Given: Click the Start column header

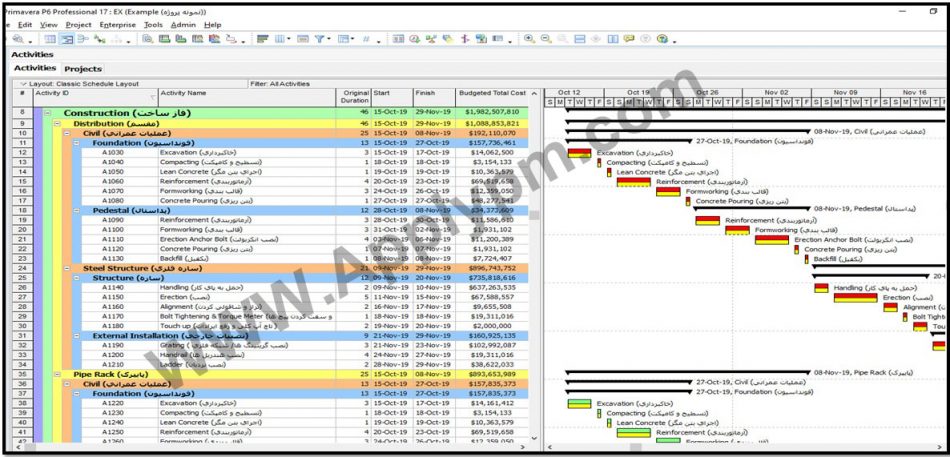Looking at the screenshot, I should point(392,97).
